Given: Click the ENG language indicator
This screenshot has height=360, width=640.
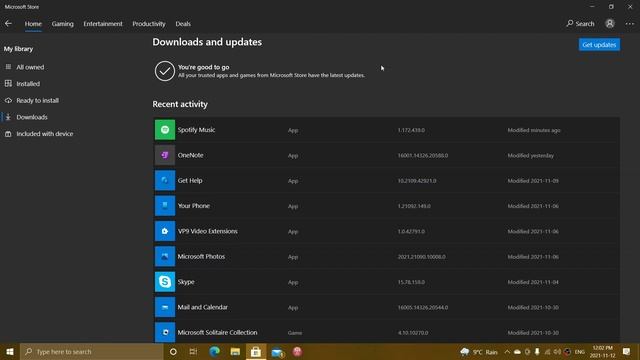Looking at the screenshot, I should 579,352.
